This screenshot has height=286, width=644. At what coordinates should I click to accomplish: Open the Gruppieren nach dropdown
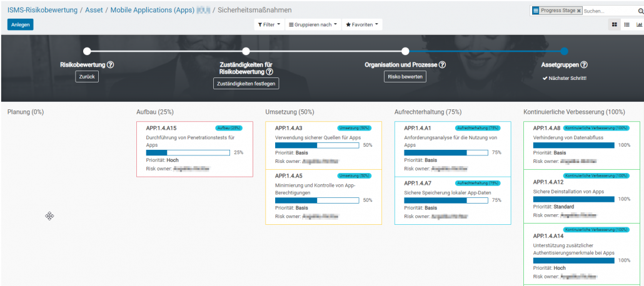tap(312, 24)
